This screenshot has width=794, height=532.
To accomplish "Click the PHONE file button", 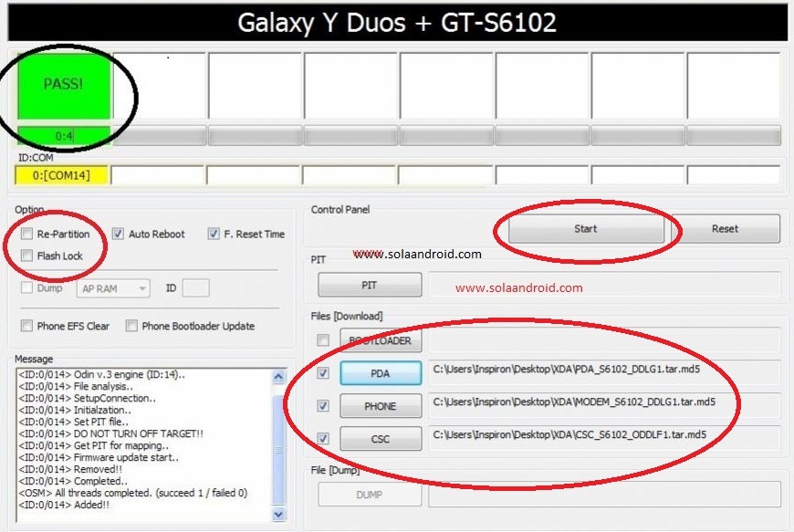I will [381, 406].
